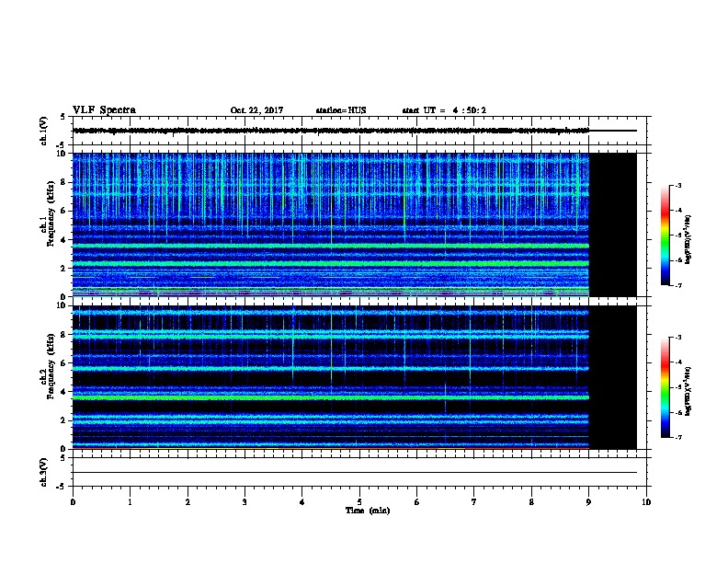Image resolution: width=728 pixels, height=563 pixels.
Task: Click the x-axis tick label "7"
Action: click(474, 502)
